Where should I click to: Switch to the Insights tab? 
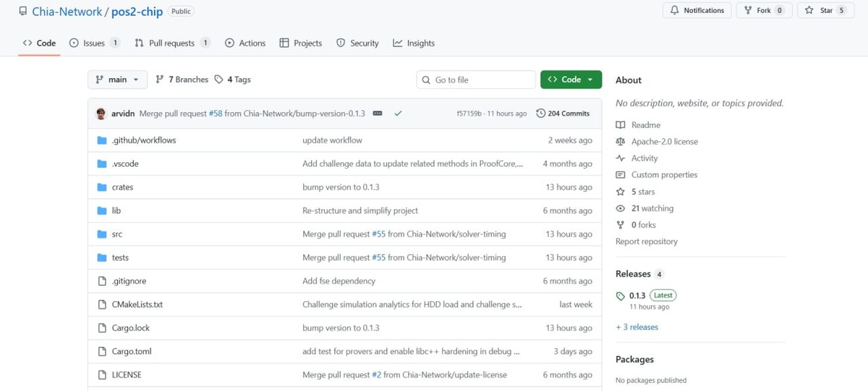[x=414, y=43]
